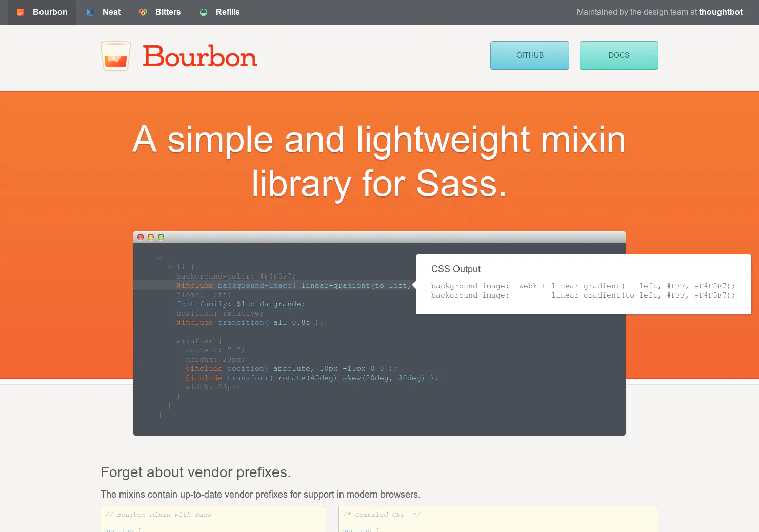Click the Bourbon glass icon in navbar
Image resolution: width=759 pixels, height=532 pixels.
[21, 12]
